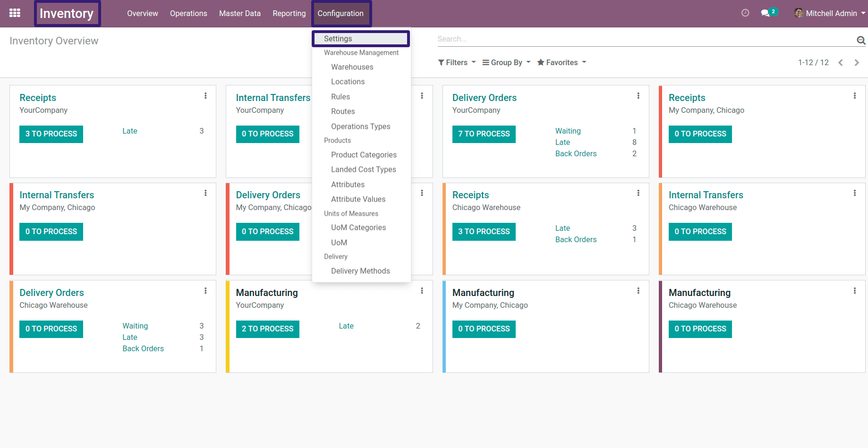The width and height of the screenshot is (868, 448).
Task: Open kebab menu on Chicago Warehouse Manufacturing card
Action: pos(855,291)
